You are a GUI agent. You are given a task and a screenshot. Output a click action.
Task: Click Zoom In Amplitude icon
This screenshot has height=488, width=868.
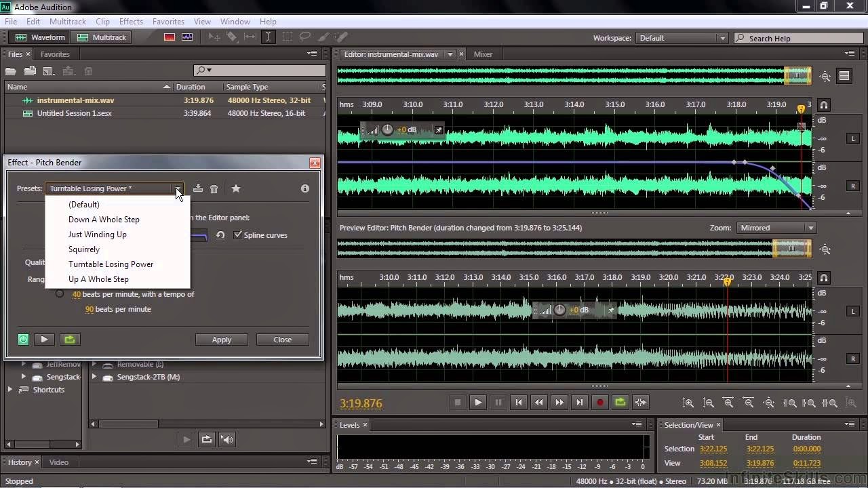click(x=688, y=403)
